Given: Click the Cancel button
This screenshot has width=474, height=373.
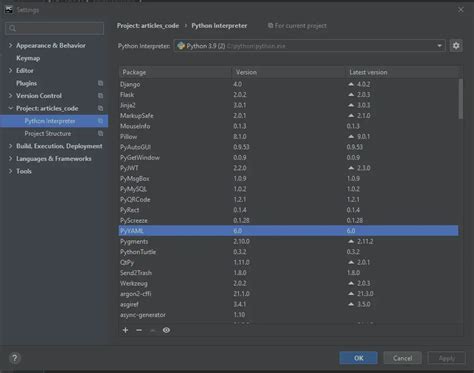Looking at the screenshot, I should pyautogui.click(x=402, y=358).
